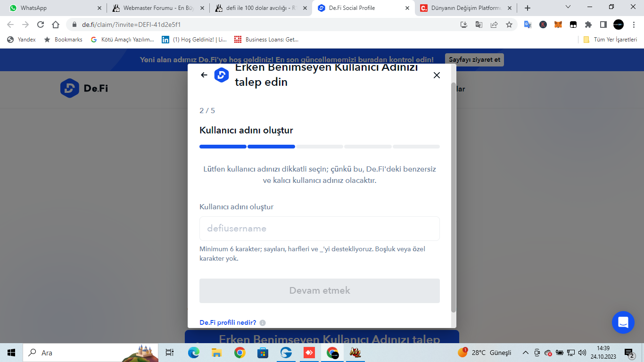View site information via the lock icon

coord(74,25)
